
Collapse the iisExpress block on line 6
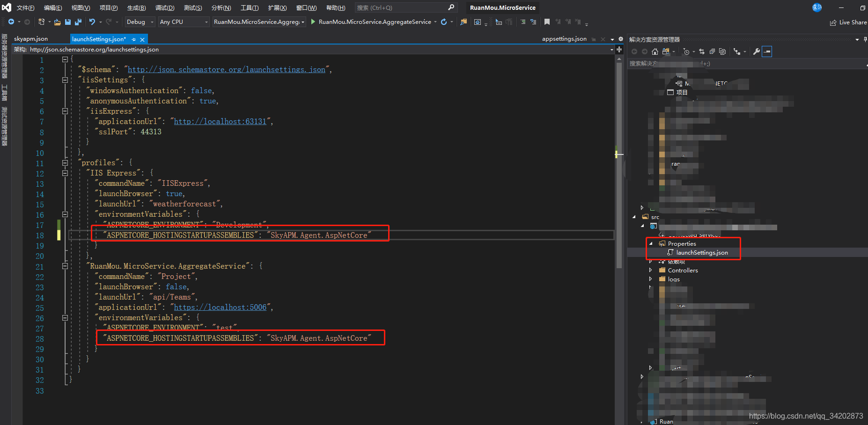tap(65, 111)
